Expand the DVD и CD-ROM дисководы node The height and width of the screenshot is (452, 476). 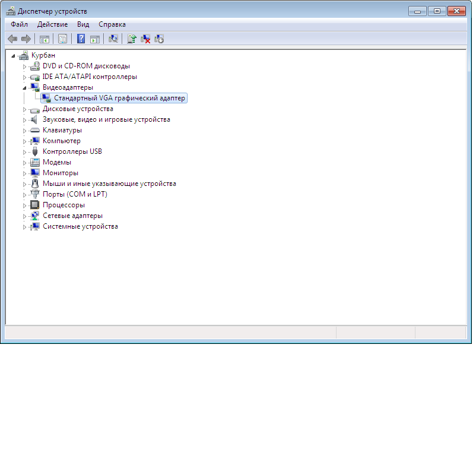(x=25, y=66)
